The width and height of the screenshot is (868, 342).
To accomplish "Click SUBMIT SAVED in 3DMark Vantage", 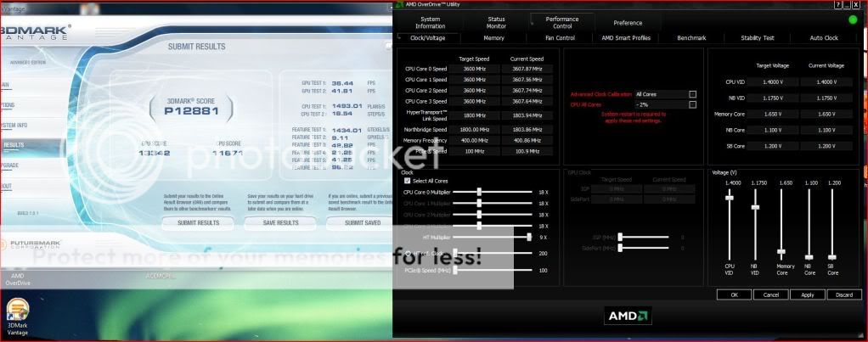I will pos(360,223).
